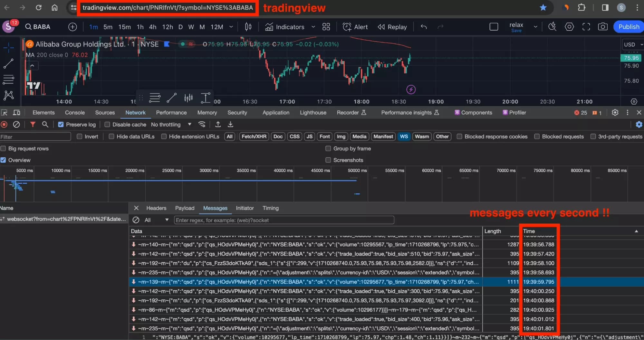Clear the network log

[16, 124]
